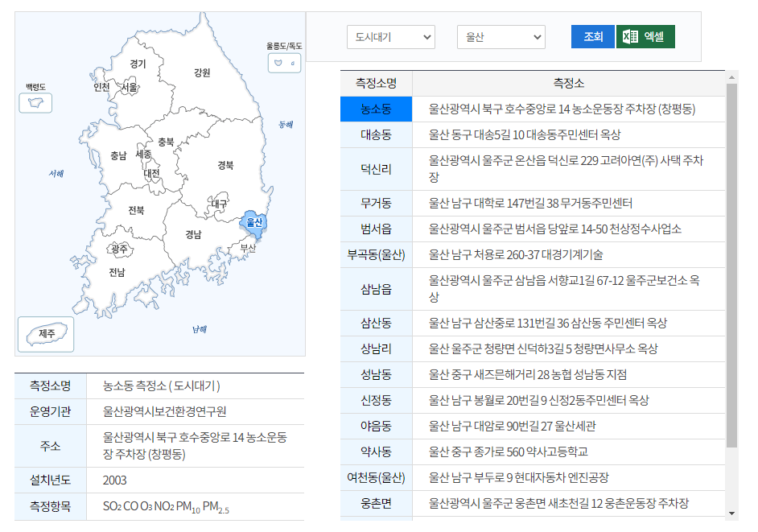Click the station list scrollbar thumb
Image resolution: width=758 pixels, height=532 pixels.
(732, 266)
